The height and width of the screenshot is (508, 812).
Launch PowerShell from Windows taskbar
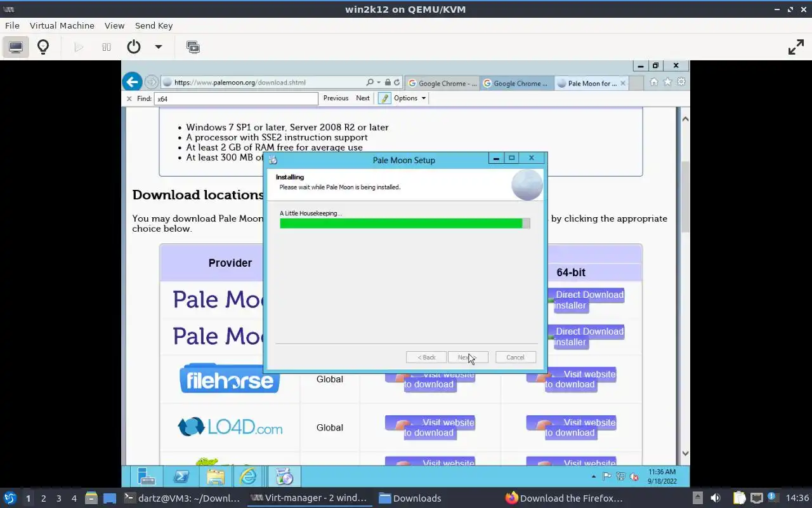click(181, 476)
